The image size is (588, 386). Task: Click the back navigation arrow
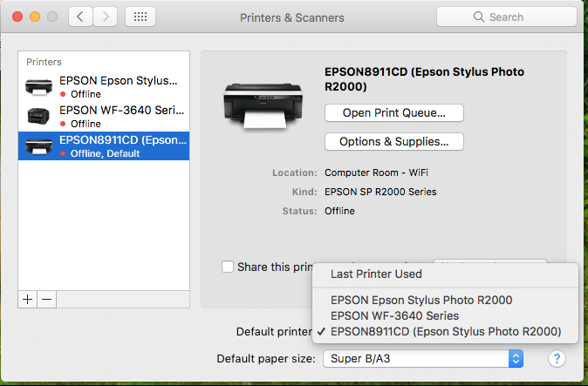(x=80, y=17)
